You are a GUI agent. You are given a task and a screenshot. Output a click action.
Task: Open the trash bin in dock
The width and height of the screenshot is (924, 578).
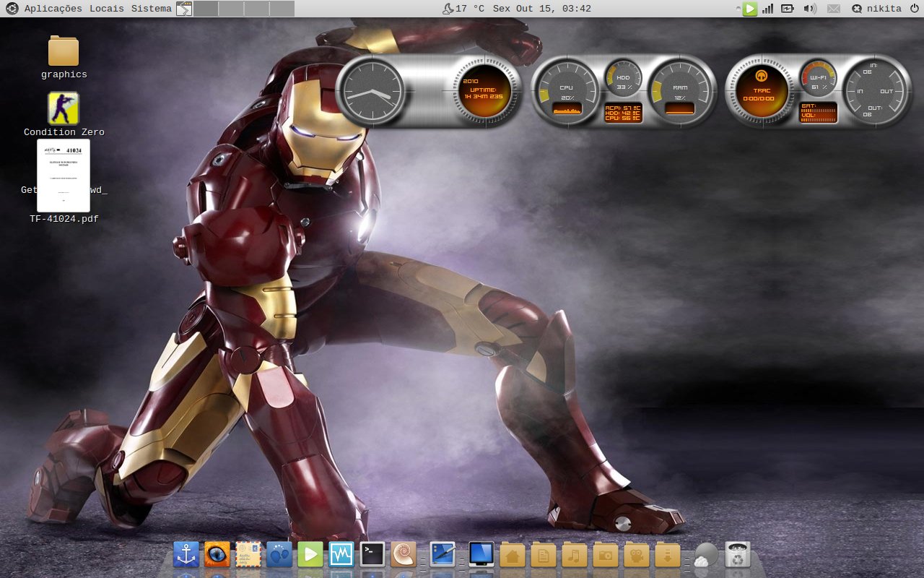pyautogui.click(x=738, y=555)
